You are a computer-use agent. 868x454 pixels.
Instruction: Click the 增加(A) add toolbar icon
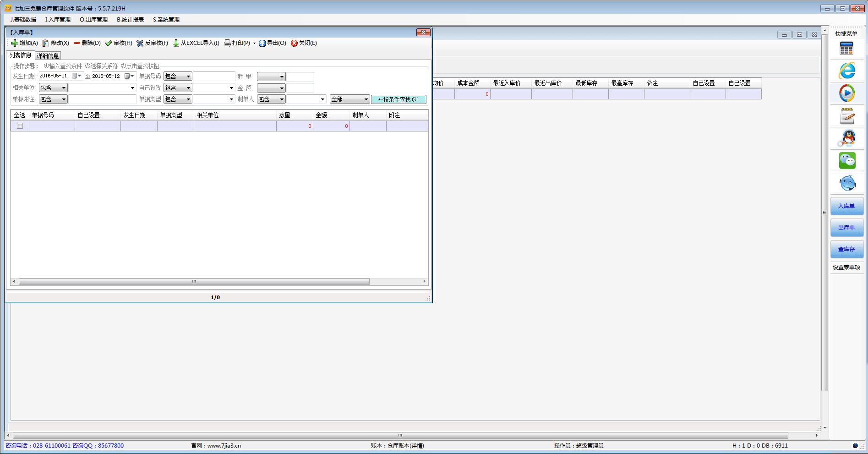(x=15, y=43)
